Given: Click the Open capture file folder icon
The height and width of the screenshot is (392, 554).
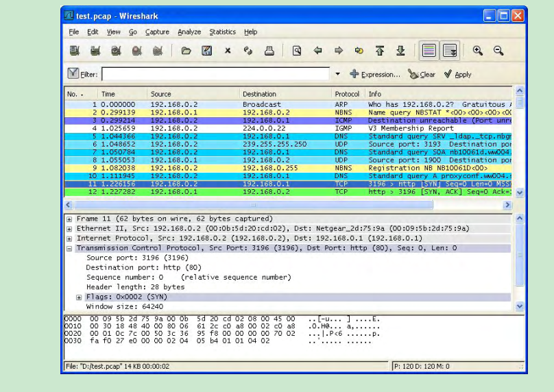Looking at the screenshot, I should pyautogui.click(x=186, y=51).
